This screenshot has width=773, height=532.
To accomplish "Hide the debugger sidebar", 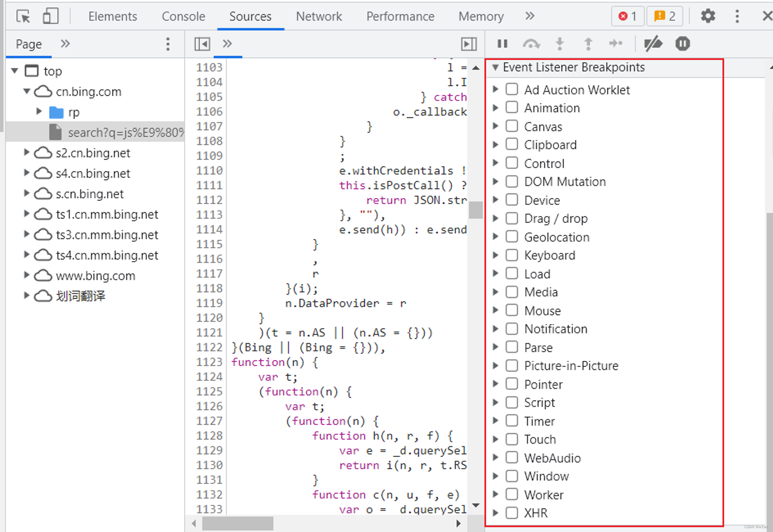I will [x=469, y=44].
